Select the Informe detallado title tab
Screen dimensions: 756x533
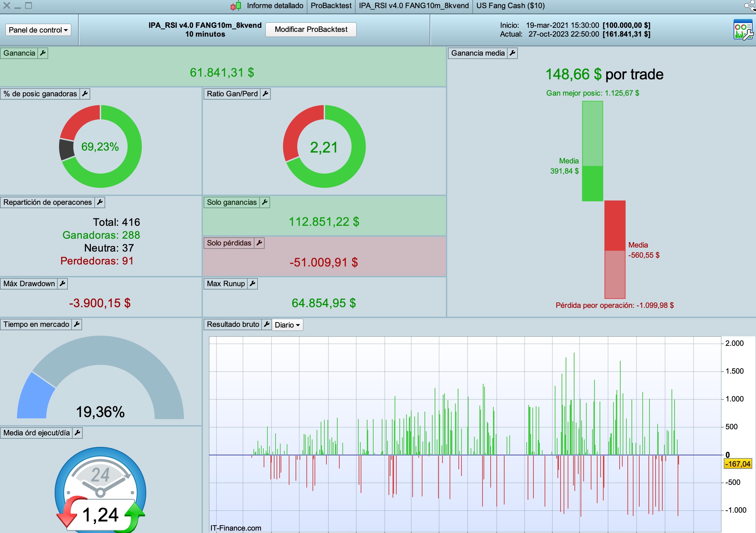[275, 6]
